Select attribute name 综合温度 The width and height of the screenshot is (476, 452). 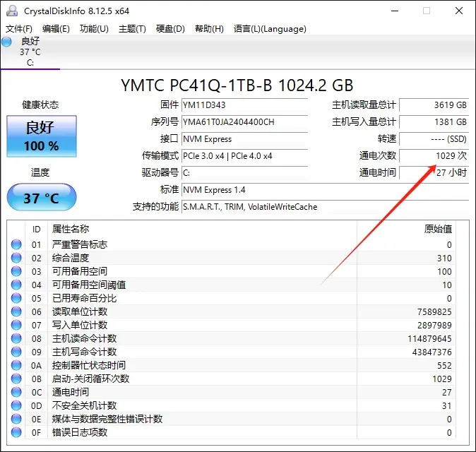[x=71, y=258]
